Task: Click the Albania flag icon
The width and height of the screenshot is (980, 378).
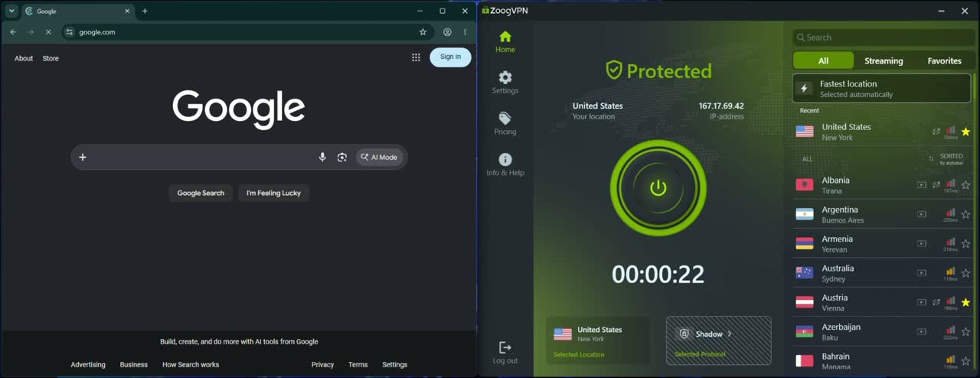Action: 805,185
